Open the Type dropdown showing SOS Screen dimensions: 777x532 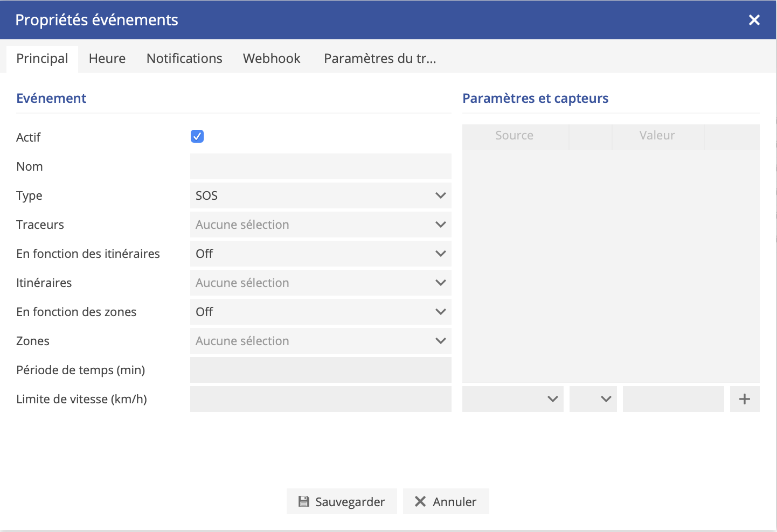pos(320,195)
